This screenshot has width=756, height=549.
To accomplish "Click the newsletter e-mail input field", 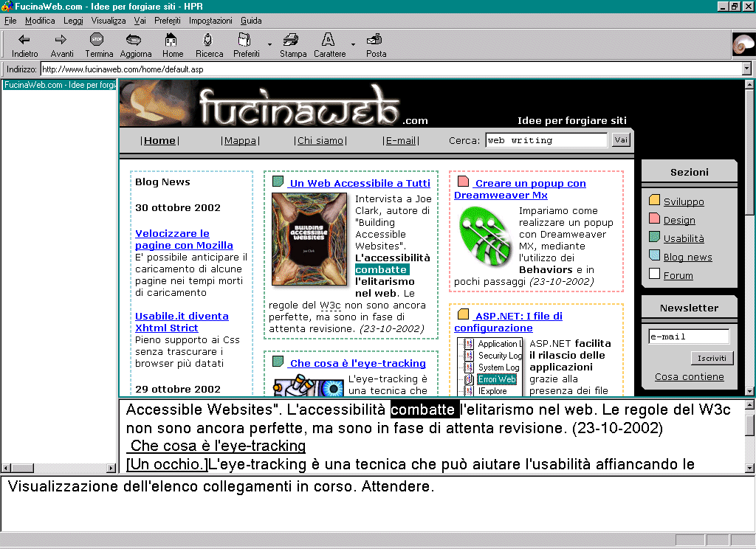I will tap(688, 336).
